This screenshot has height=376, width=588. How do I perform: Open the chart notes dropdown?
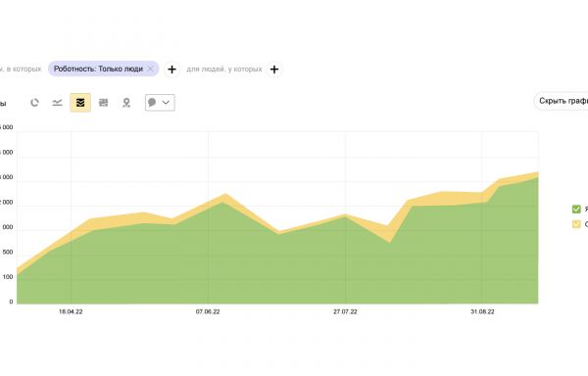[160, 103]
